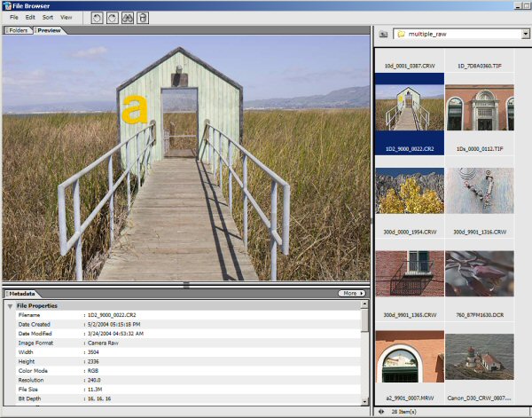Select the 300d_9901_1365.CRW brick wall thumbnail

click(410, 273)
